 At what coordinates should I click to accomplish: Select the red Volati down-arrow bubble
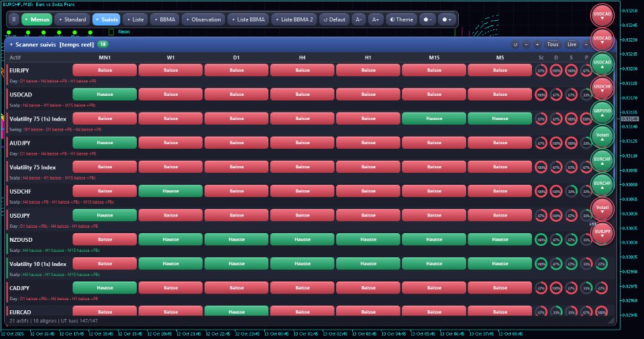click(602, 209)
